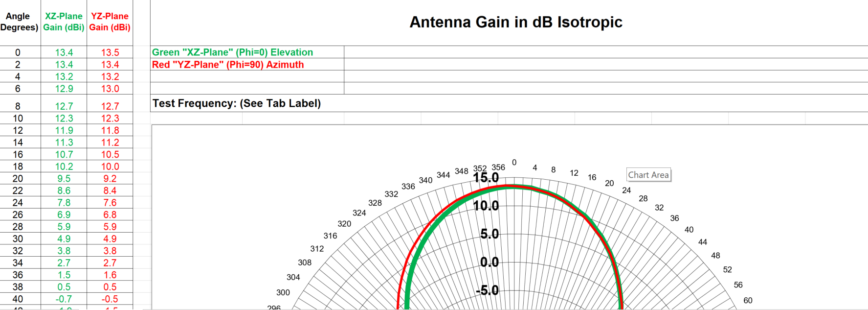
Task: Click the YZ-Plane gain -0.5 for angle 40
Action: tap(110, 299)
